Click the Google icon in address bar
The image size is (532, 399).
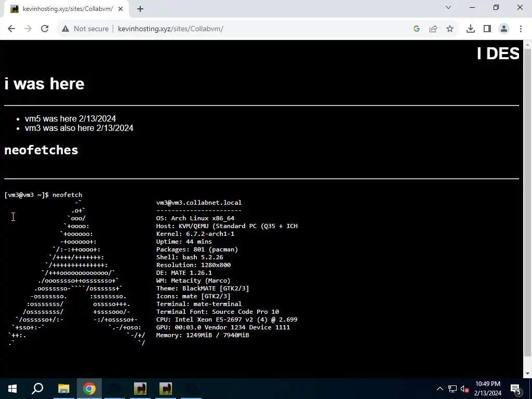pos(417,29)
